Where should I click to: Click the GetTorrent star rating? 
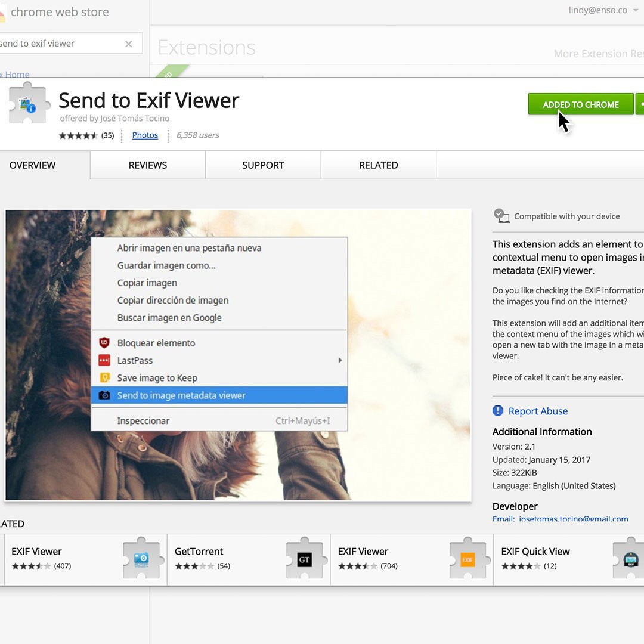point(194,566)
